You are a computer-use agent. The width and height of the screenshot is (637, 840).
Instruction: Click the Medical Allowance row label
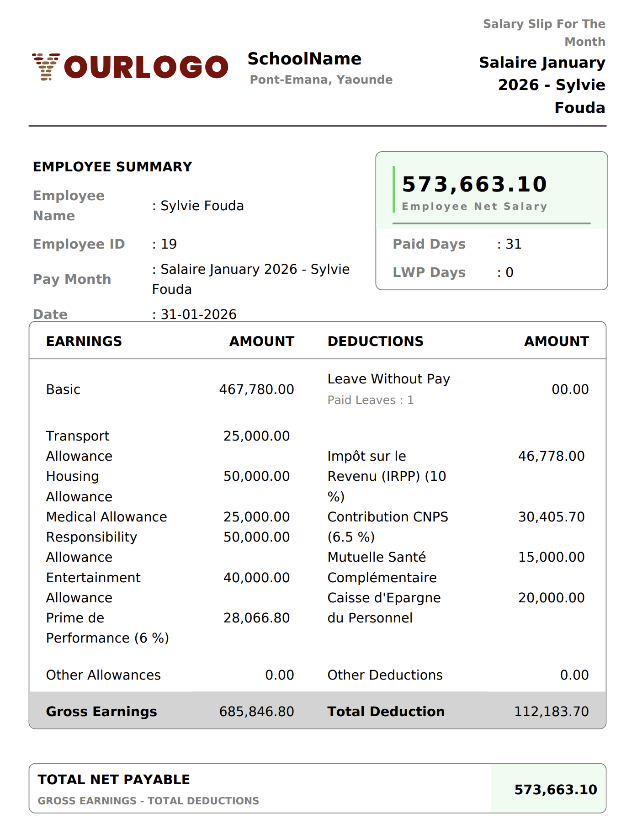[106, 517]
